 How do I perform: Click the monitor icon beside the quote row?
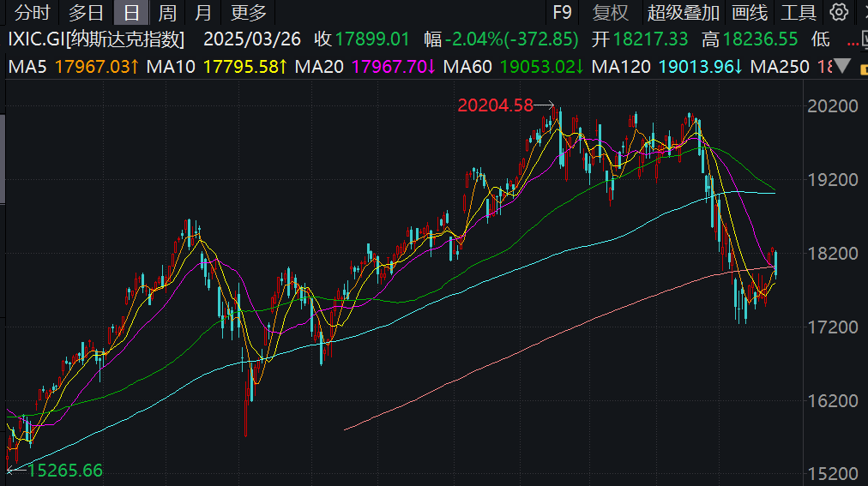click(865, 39)
